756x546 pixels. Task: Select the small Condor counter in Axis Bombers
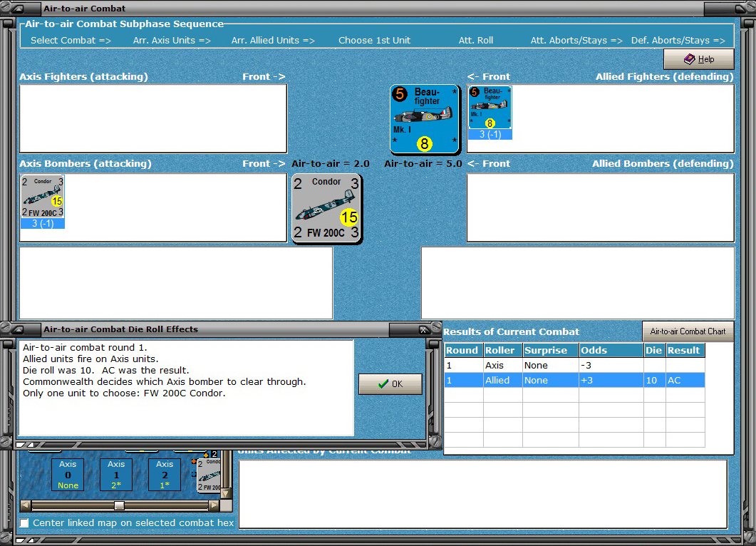[x=43, y=197]
